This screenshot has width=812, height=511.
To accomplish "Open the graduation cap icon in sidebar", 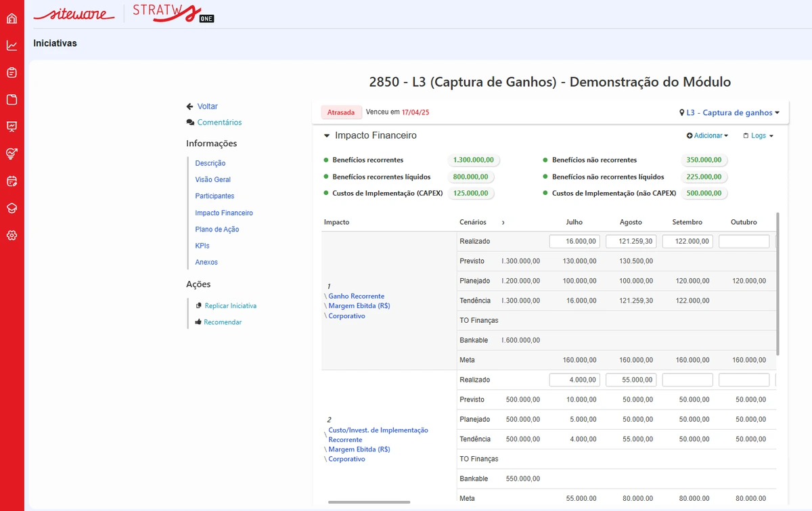I will click(12, 208).
